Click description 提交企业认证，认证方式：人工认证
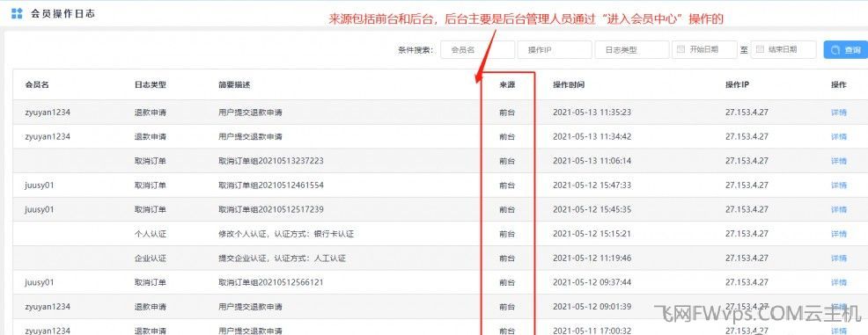Image resolution: width=868 pixels, height=335 pixels. click(282, 259)
